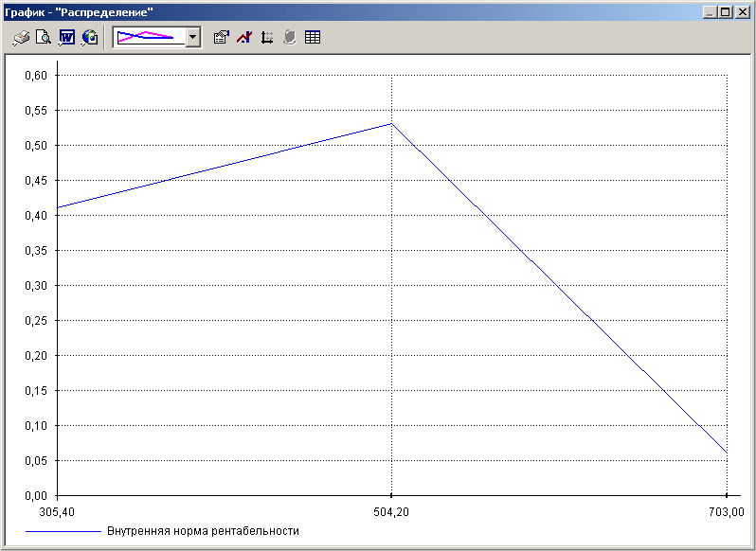Click the red-blue chart series icon

244,37
